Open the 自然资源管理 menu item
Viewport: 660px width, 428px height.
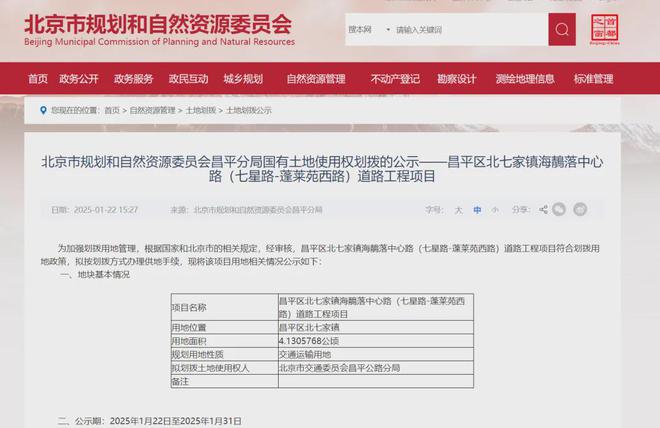316,79
